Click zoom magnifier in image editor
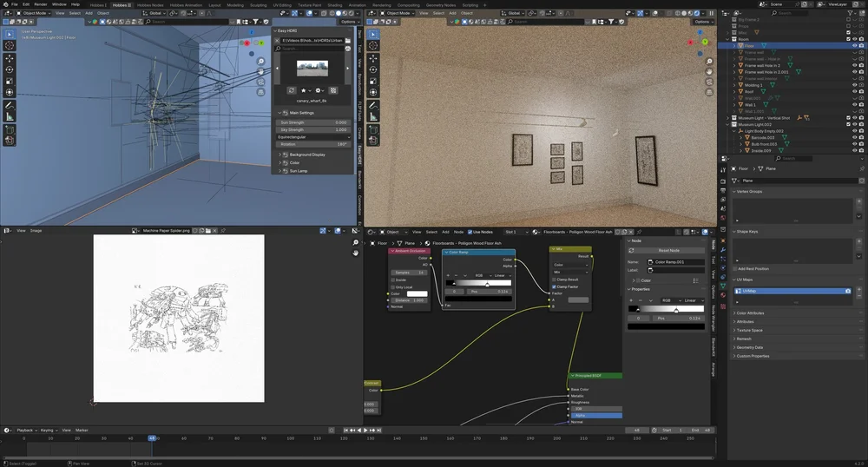The height and width of the screenshot is (467, 868). (355, 242)
